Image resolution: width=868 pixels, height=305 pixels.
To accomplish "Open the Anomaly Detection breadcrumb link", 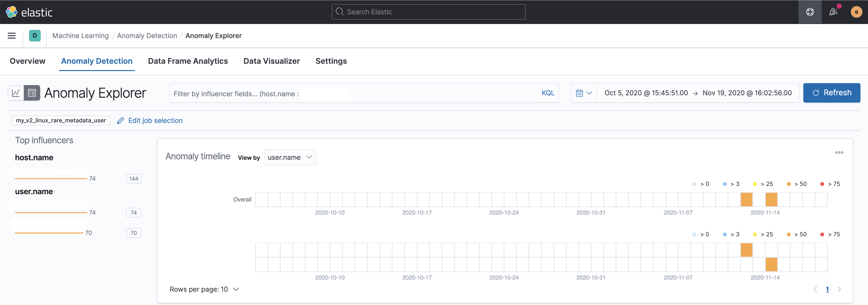I will coord(147,36).
